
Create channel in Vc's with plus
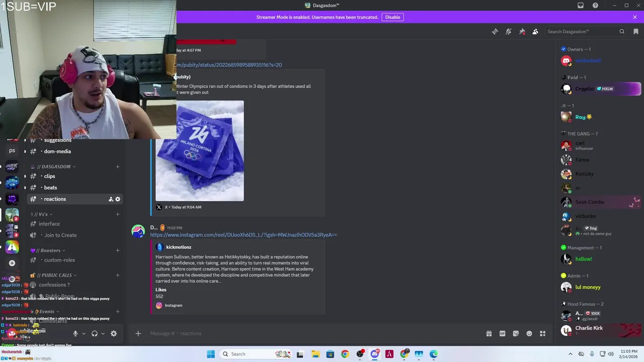118,214
